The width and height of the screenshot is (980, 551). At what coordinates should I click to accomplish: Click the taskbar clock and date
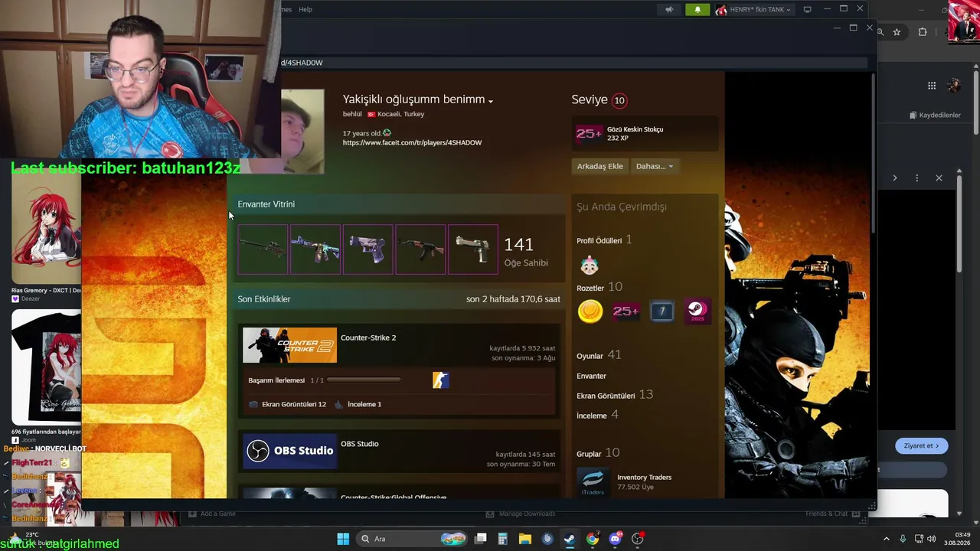[957, 539]
